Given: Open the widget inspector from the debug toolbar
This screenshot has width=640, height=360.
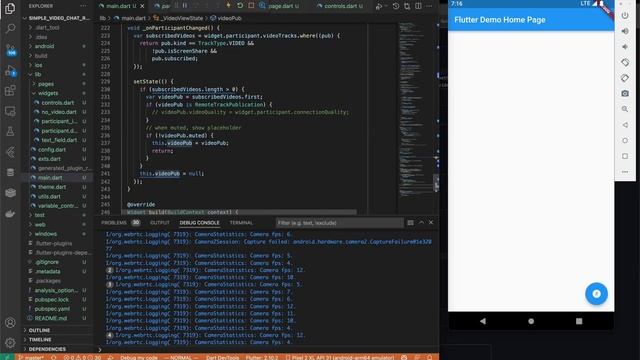Looking at the screenshot, I should click(x=262, y=6).
